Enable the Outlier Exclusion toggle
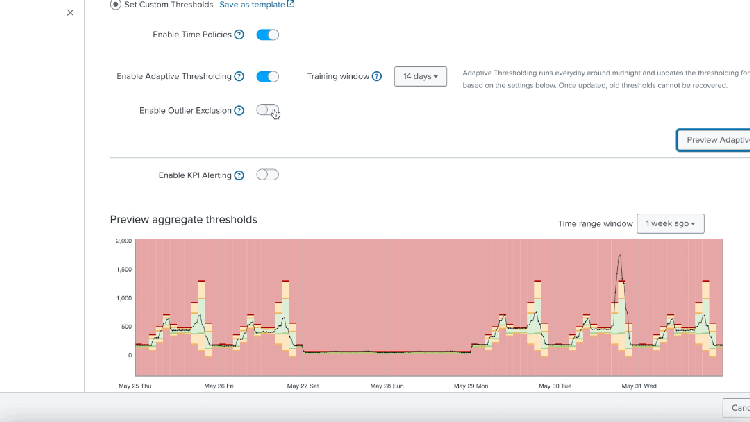This screenshot has height=422, width=750. pos(267,110)
